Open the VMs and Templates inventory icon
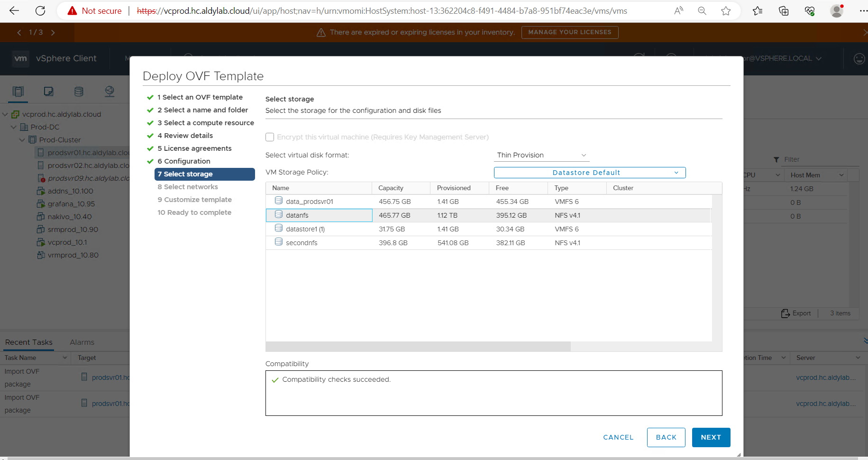 [48, 92]
